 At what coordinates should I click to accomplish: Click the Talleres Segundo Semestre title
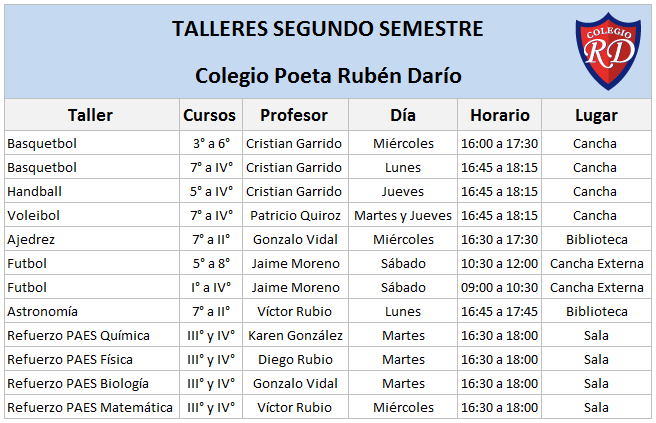[328, 29]
